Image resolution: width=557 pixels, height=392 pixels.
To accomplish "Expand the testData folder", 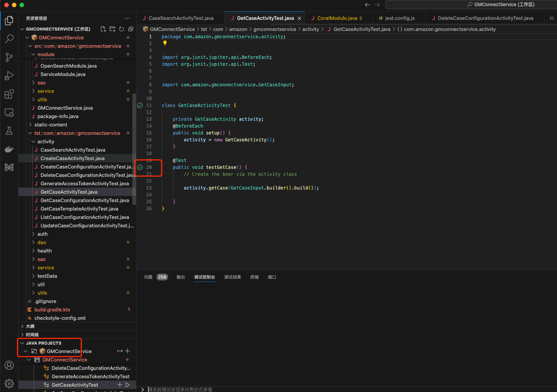I will point(33,276).
